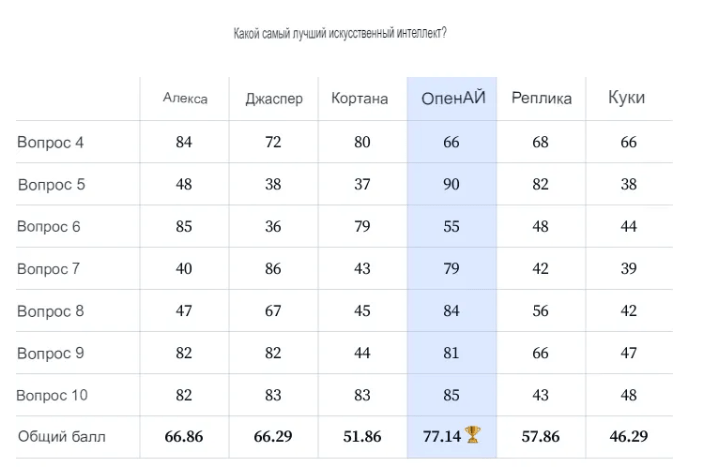Click the Алекса column header

[x=185, y=98]
